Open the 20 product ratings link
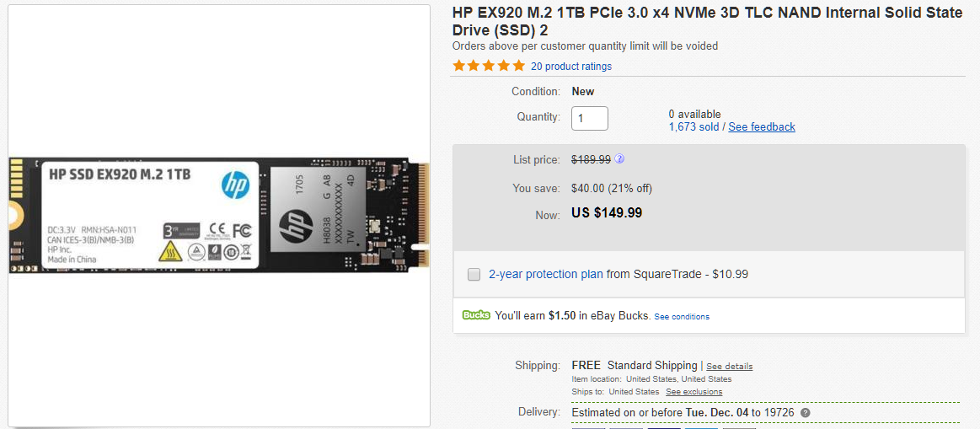 (x=571, y=67)
